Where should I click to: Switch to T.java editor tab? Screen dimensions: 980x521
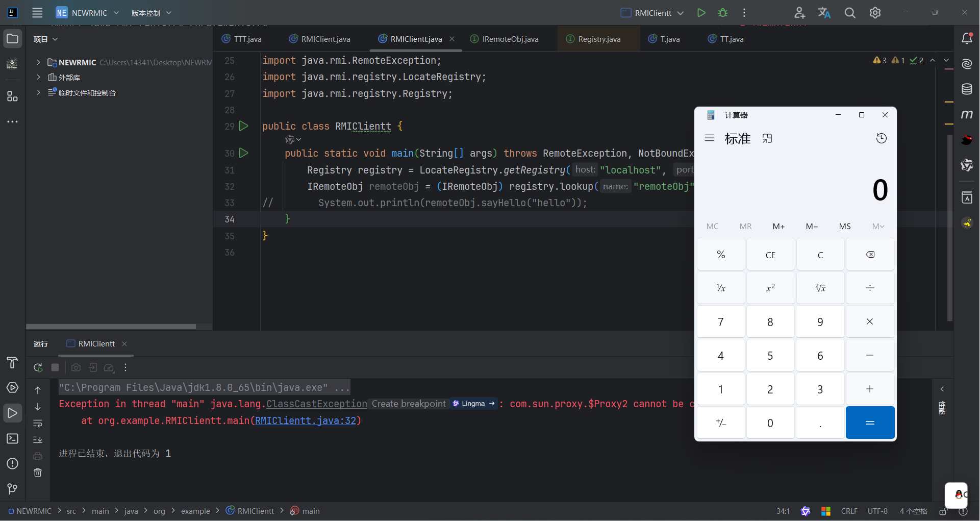(x=664, y=39)
